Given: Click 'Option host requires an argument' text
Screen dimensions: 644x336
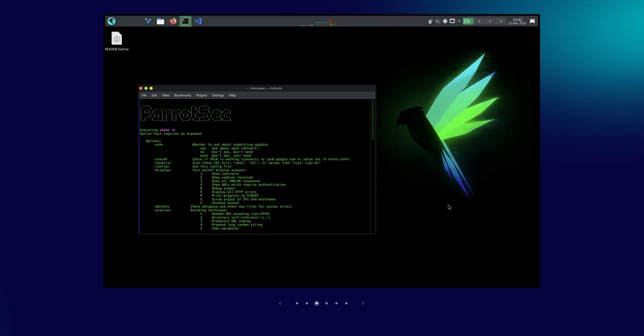Looking at the screenshot, I should click(x=171, y=134).
